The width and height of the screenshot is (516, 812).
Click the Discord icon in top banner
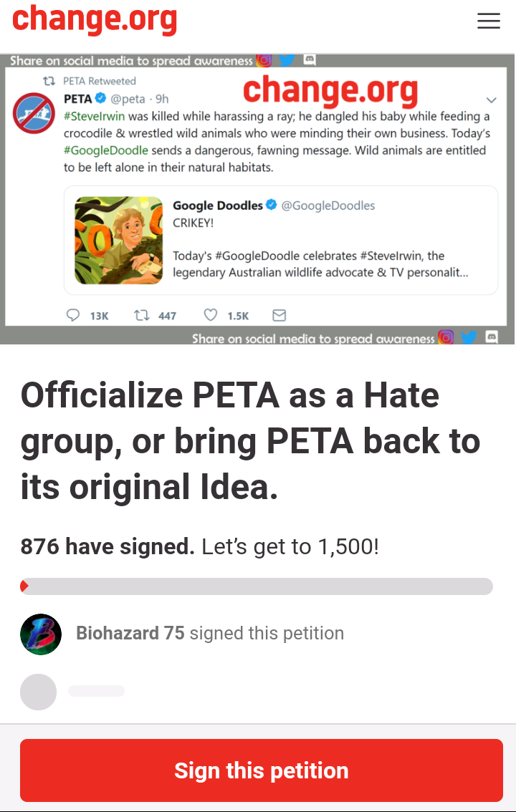[310, 59]
